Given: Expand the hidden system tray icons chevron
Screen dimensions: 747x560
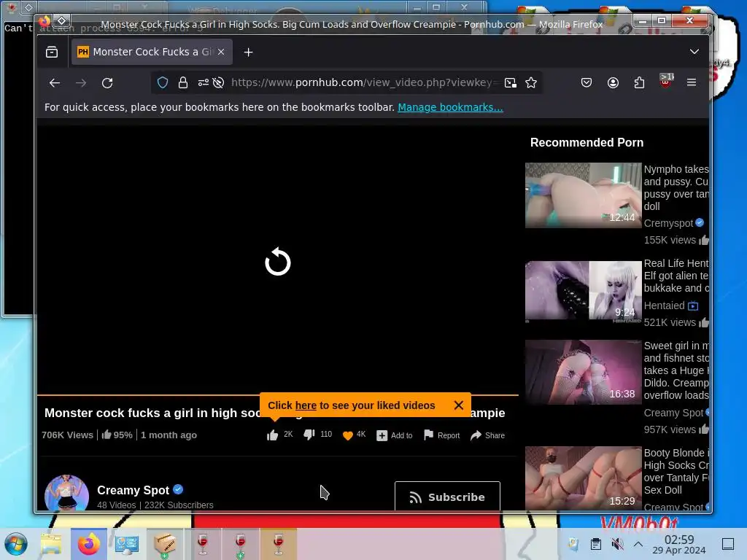Looking at the screenshot, I should (638, 544).
